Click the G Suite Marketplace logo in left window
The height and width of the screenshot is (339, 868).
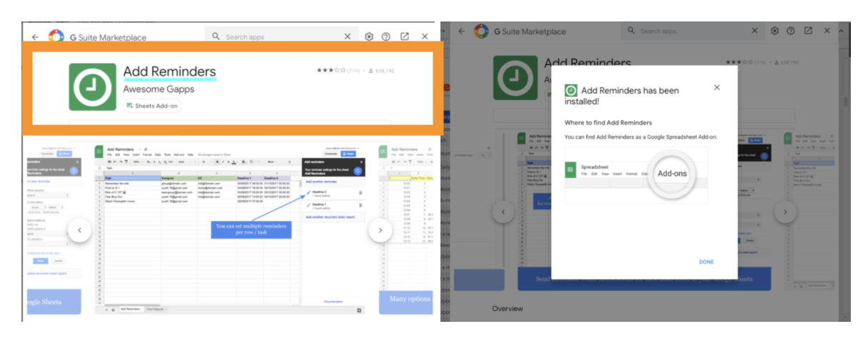tap(56, 36)
